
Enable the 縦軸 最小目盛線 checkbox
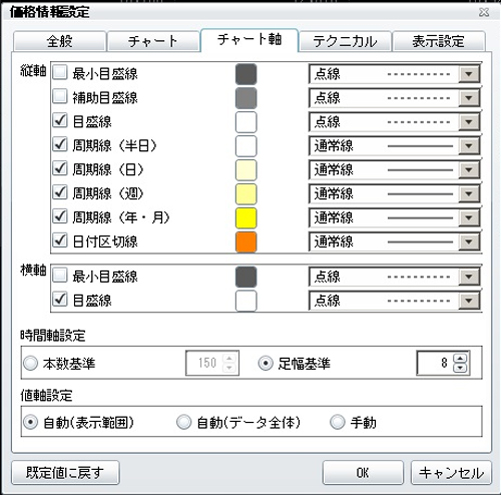coord(60,73)
